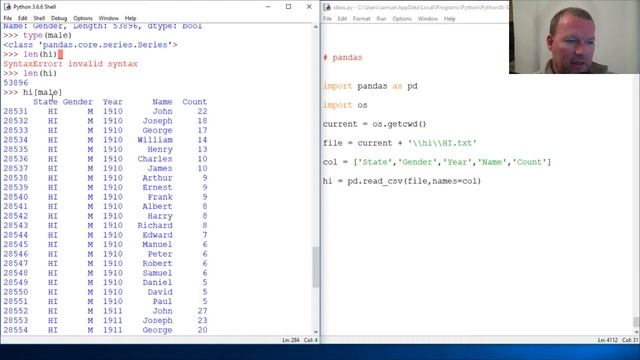Click the shell vertical scrollbar thumb
The width and height of the screenshot is (640, 360).
[x=316, y=267]
